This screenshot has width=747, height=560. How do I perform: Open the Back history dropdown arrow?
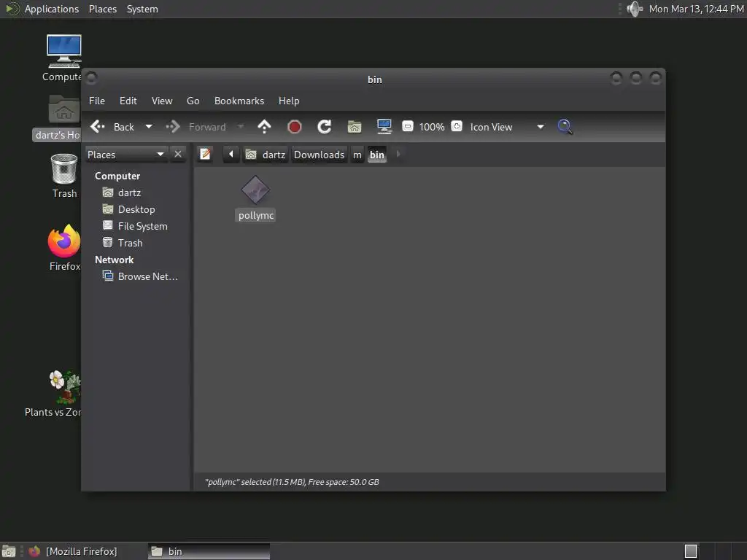point(149,127)
